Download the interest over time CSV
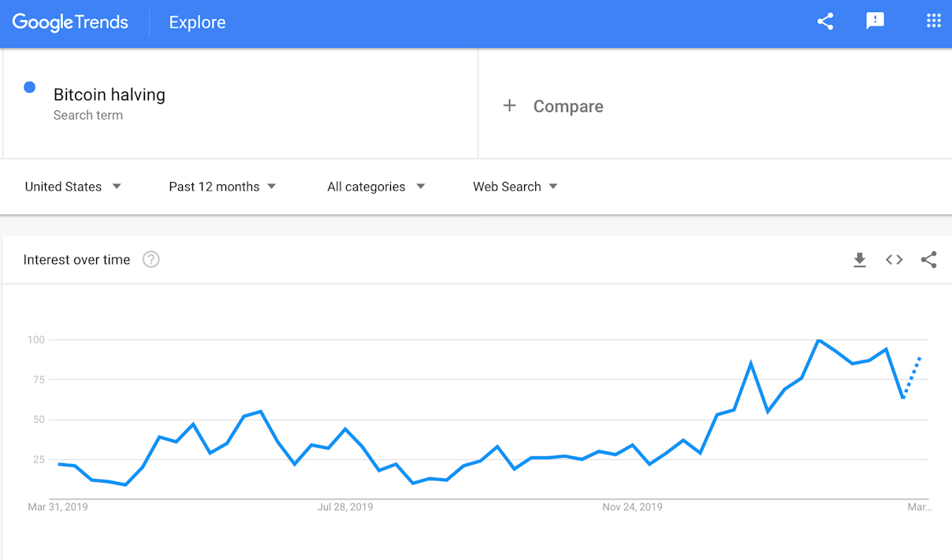The image size is (952, 560). click(860, 260)
